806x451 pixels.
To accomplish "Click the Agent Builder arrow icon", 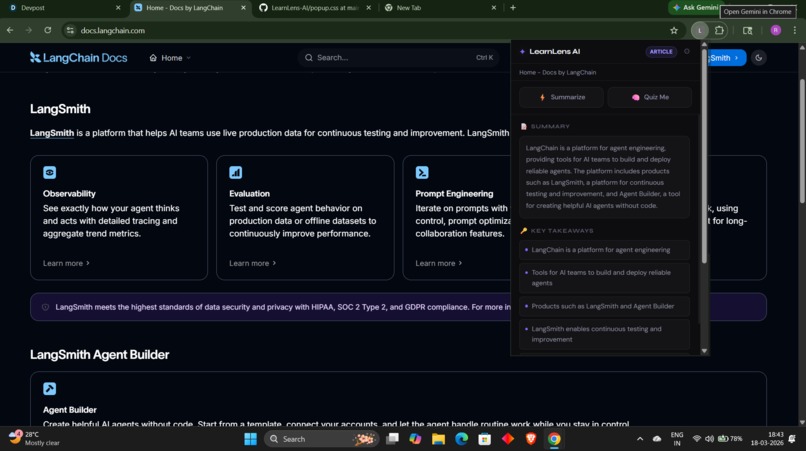I will click(x=49, y=388).
